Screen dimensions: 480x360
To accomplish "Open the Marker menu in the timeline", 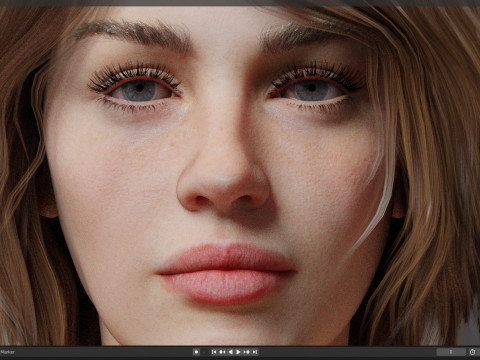I will coord(7,352).
